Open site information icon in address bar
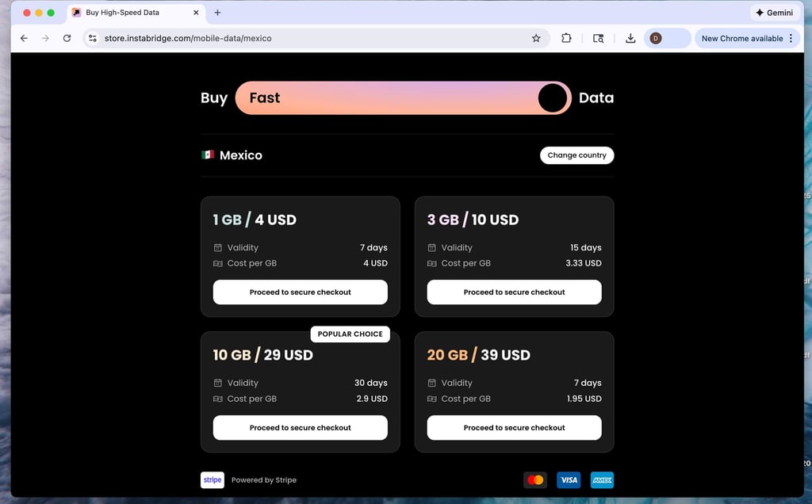The height and width of the screenshot is (504, 812). pyautogui.click(x=93, y=38)
